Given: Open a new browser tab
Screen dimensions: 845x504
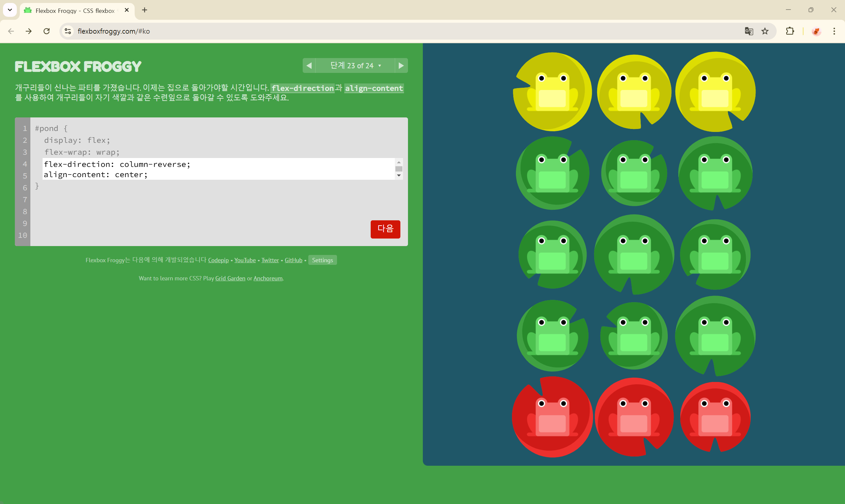Looking at the screenshot, I should [144, 10].
